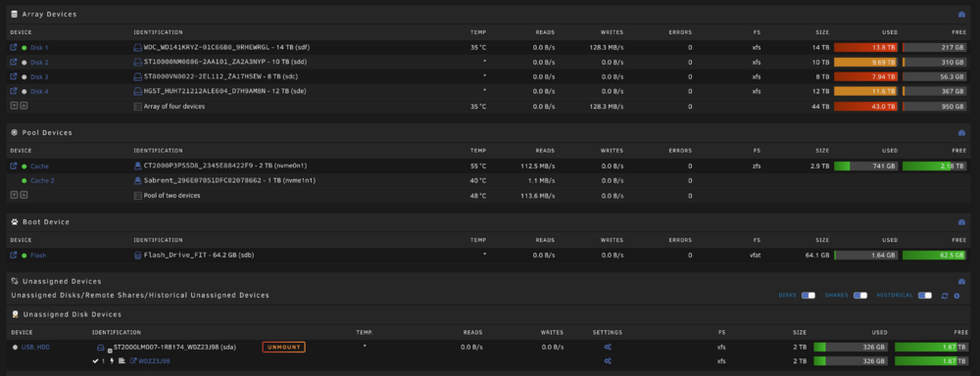Toggle the Disks switch in Unassigned Devices
This screenshot has height=376, width=980.
(808, 296)
